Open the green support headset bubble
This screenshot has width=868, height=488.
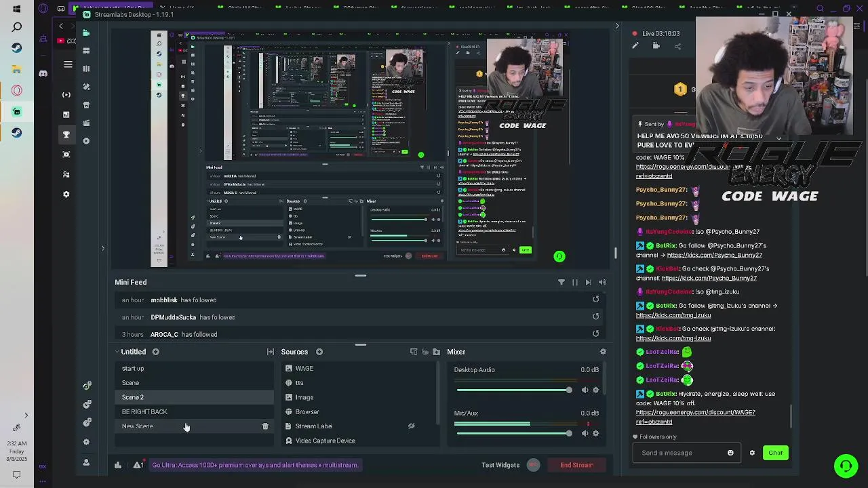(846, 466)
